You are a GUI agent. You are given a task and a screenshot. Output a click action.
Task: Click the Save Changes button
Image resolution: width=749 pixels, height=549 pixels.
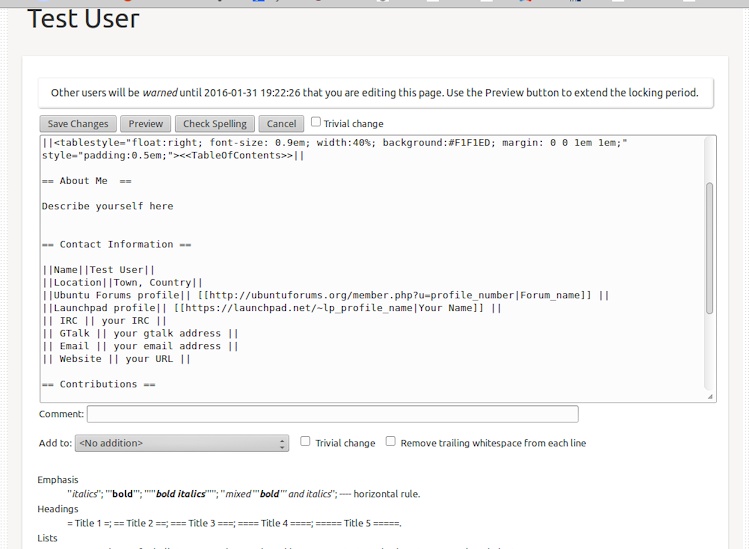tap(78, 124)
